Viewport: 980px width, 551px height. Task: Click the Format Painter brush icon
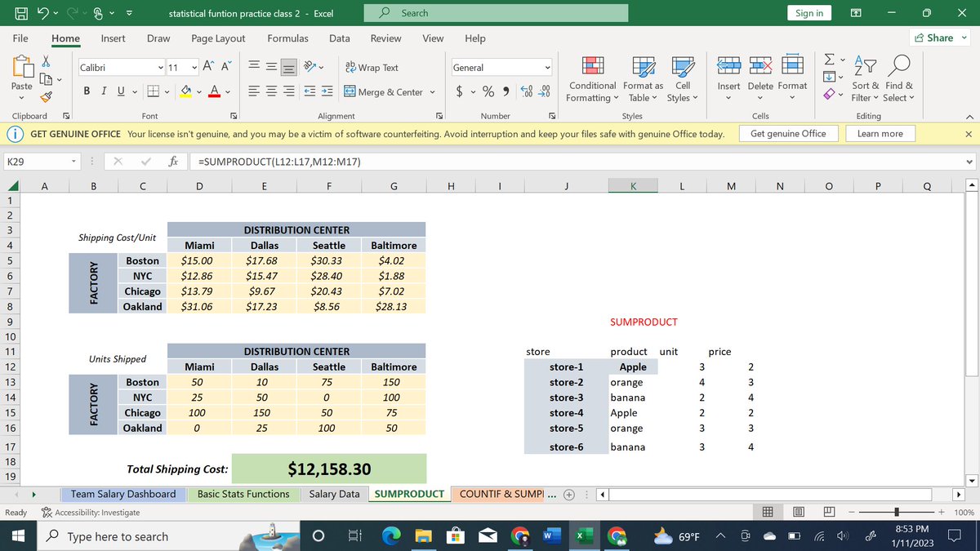(x=46, y=96)
